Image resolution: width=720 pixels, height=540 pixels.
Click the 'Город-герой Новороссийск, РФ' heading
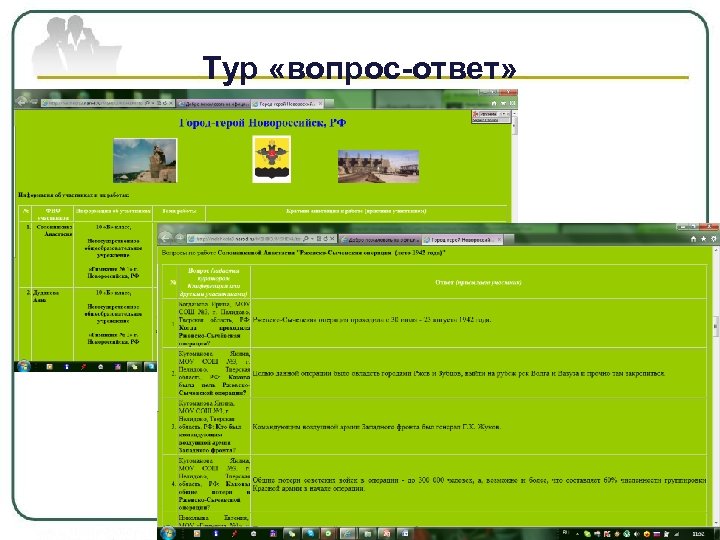tap(262, 123)
